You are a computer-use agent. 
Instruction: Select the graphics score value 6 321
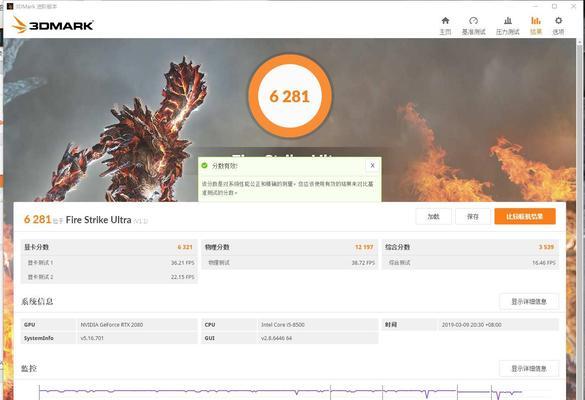tap(185, 247)
